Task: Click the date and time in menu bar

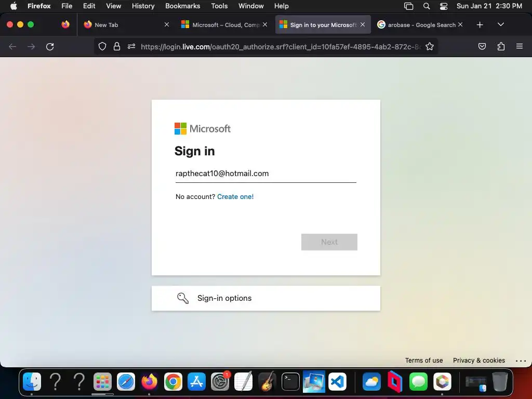Action: pos(489,6)
